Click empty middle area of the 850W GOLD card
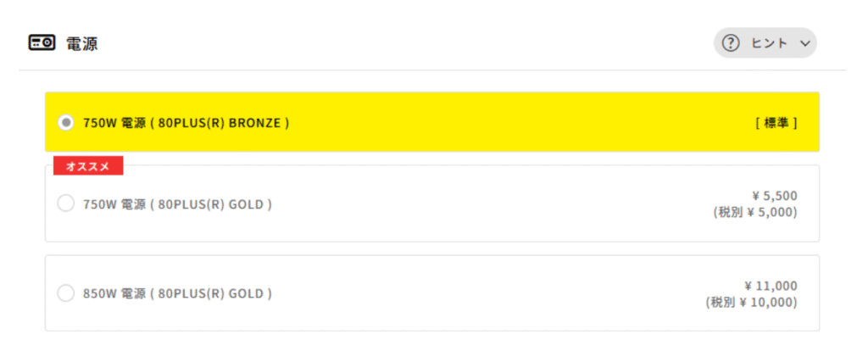 (492, 293)
